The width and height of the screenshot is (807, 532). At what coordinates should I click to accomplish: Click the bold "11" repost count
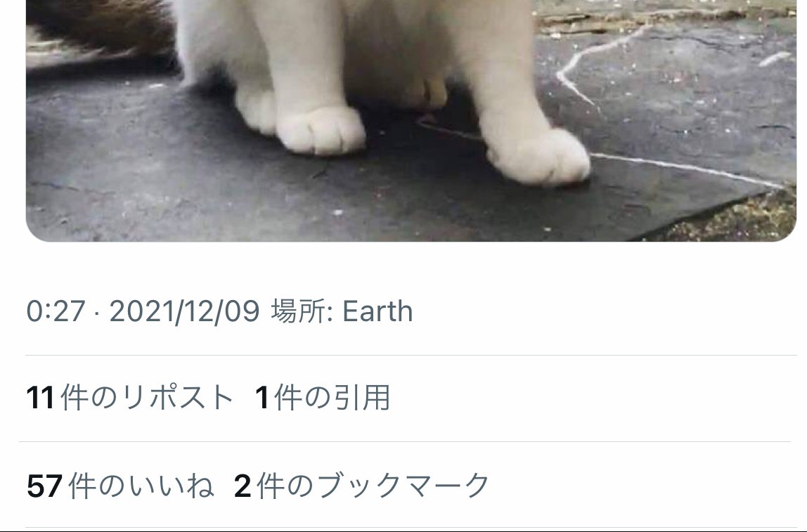coord(41,398)
